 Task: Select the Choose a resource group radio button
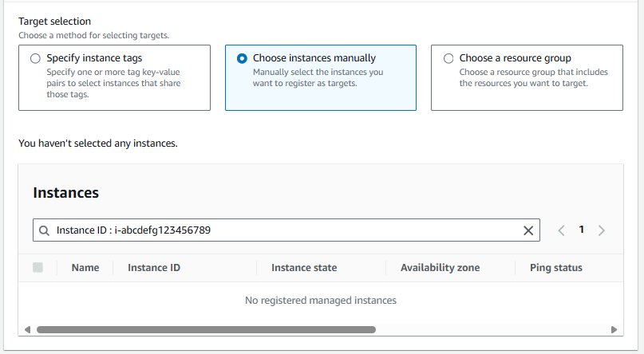448,59
